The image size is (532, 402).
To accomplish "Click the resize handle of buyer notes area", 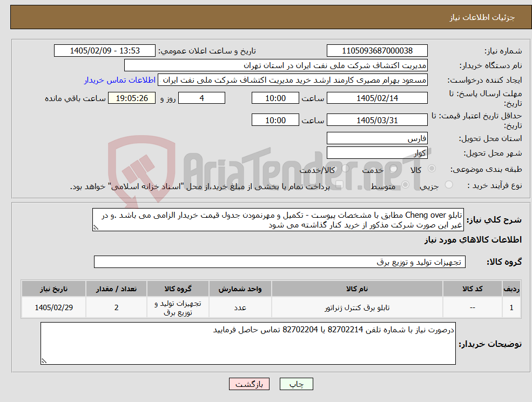I will click(44, 361).
